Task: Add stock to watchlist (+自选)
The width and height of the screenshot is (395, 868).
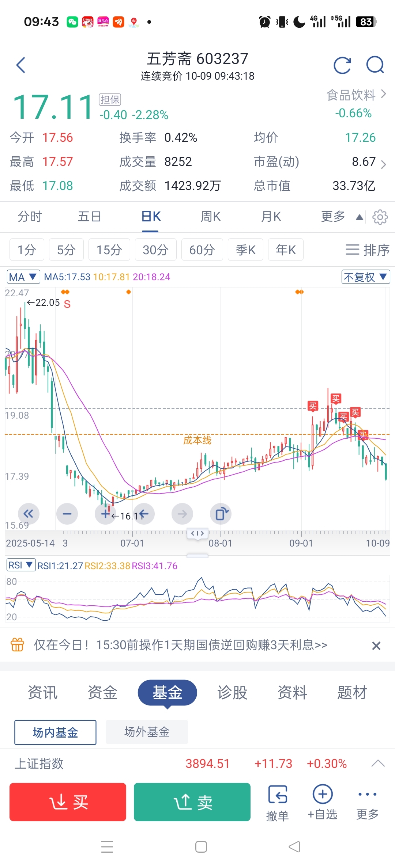Action: click(323, 802)
